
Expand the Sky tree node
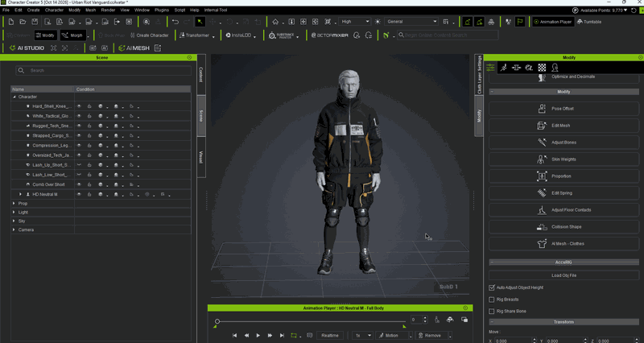[14, 221]
